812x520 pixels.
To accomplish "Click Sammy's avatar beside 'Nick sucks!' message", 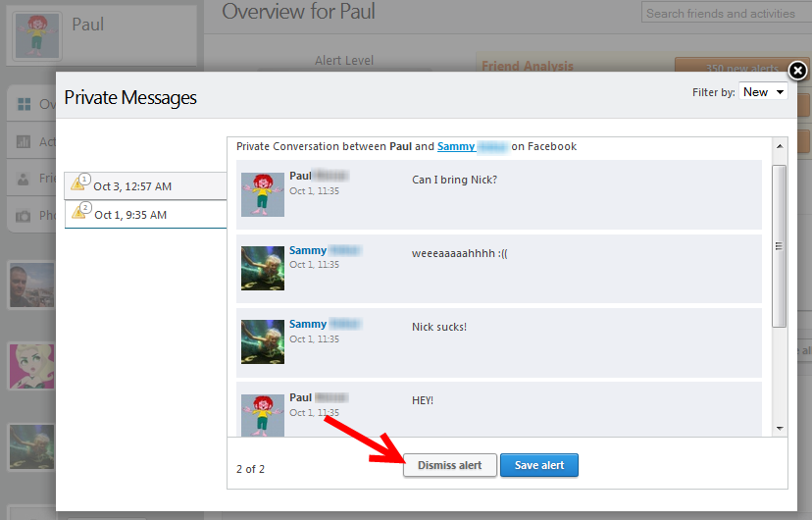I will click(x=262, y=341).
